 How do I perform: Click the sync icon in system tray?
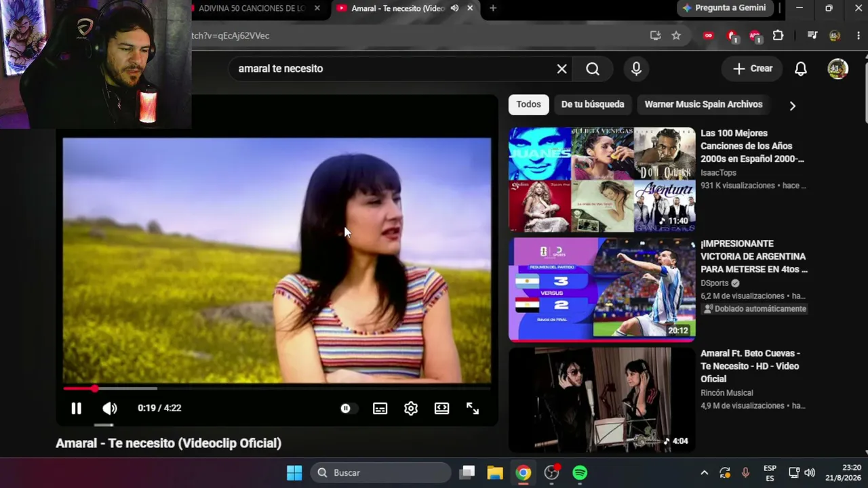(725, 472)
